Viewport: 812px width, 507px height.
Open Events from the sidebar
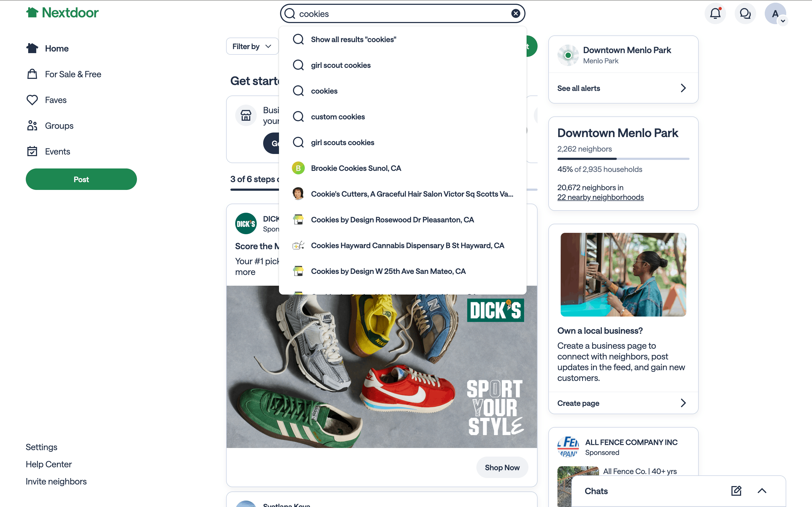(57, 152)
